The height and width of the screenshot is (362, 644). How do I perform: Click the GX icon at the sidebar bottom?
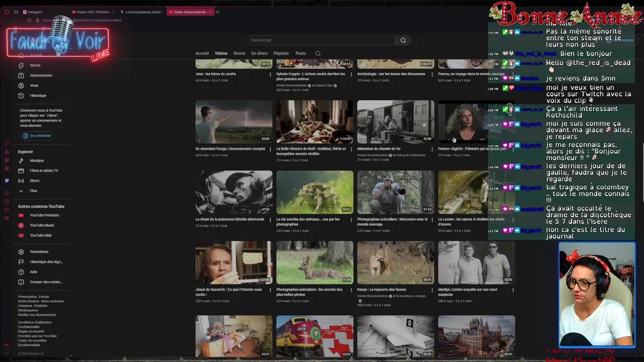pyautogui.click(x=7, y=345)
